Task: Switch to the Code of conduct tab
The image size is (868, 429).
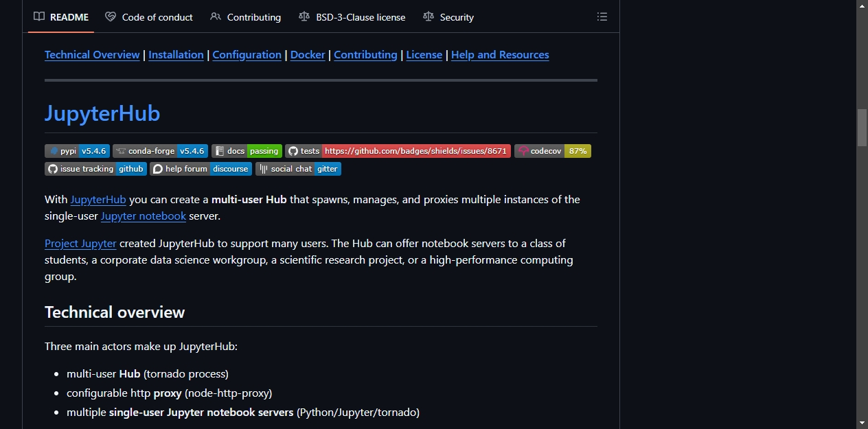Action: 149,17
